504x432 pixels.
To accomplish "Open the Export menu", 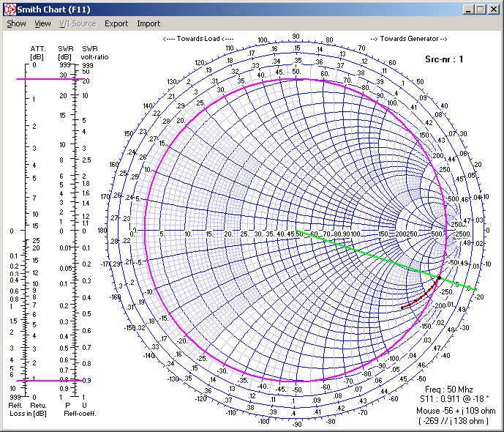I will tap(116, 23).
